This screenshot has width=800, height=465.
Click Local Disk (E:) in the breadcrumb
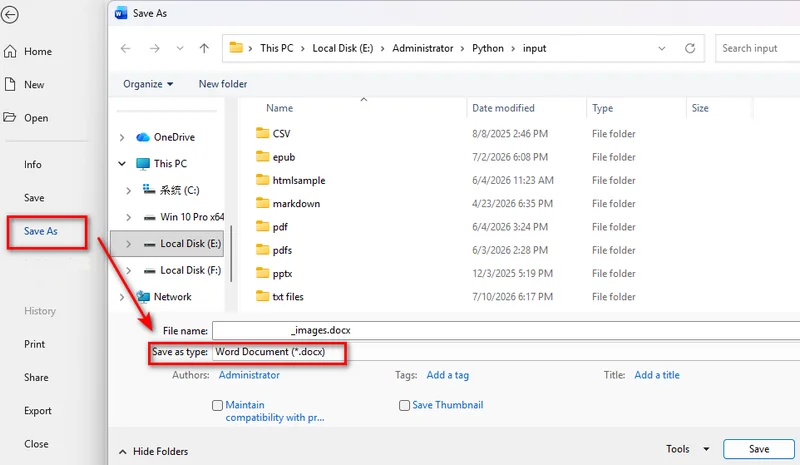click(x=343, y=48)
